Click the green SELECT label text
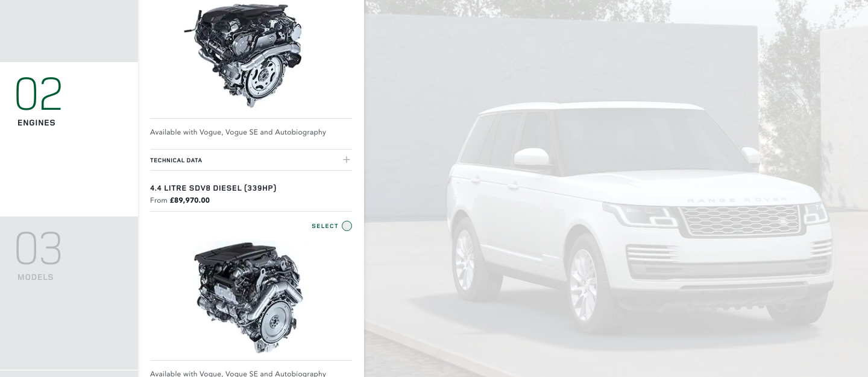Screen dimensions: 868x377 pos(325,226)
